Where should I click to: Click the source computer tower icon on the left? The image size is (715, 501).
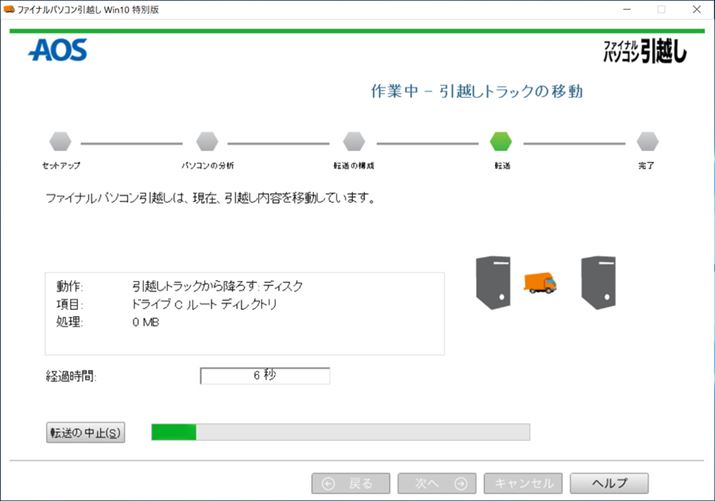[493, 283]
